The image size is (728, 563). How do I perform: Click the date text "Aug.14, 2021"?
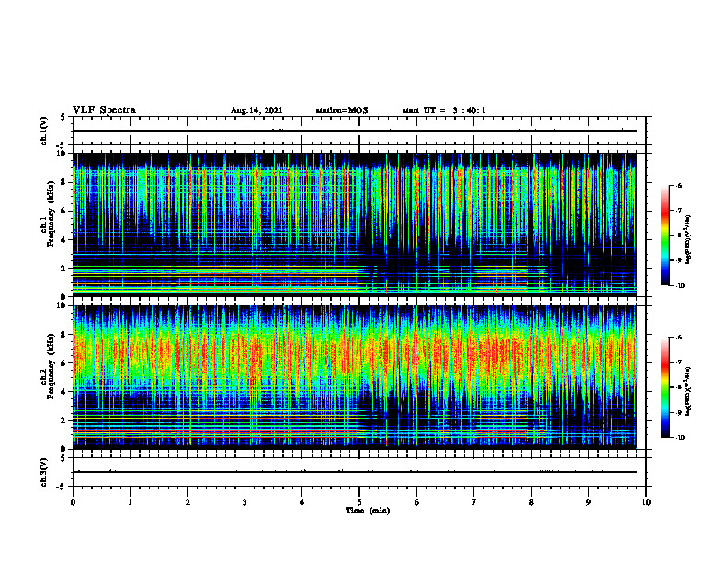[x=256, y=110]
